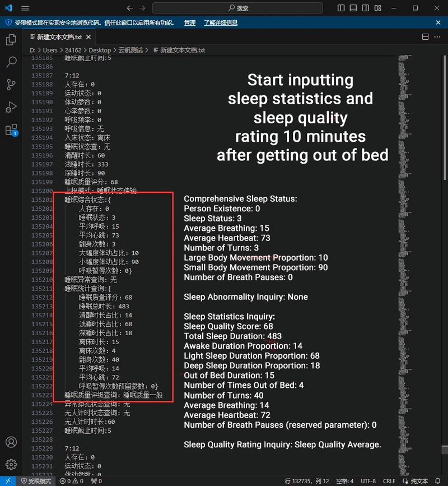Toggle the bottom panel layout icon
This screenshot has height=486, width=448.
(x=353, y=8)
